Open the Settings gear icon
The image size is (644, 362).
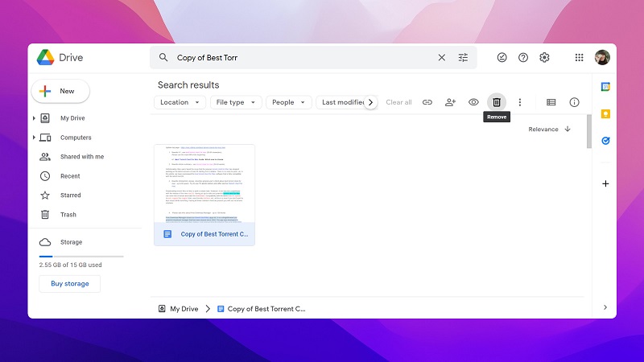tap(544, 57)
